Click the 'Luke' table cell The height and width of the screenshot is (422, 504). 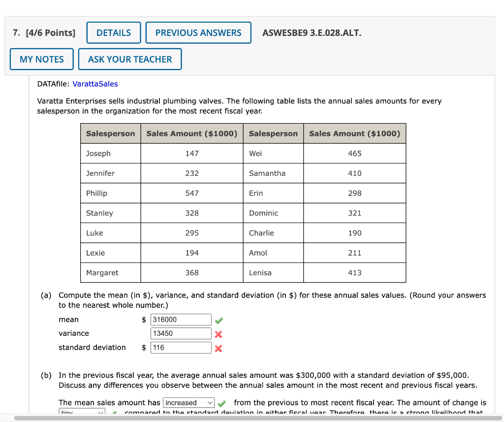click(x=111, y=233)
